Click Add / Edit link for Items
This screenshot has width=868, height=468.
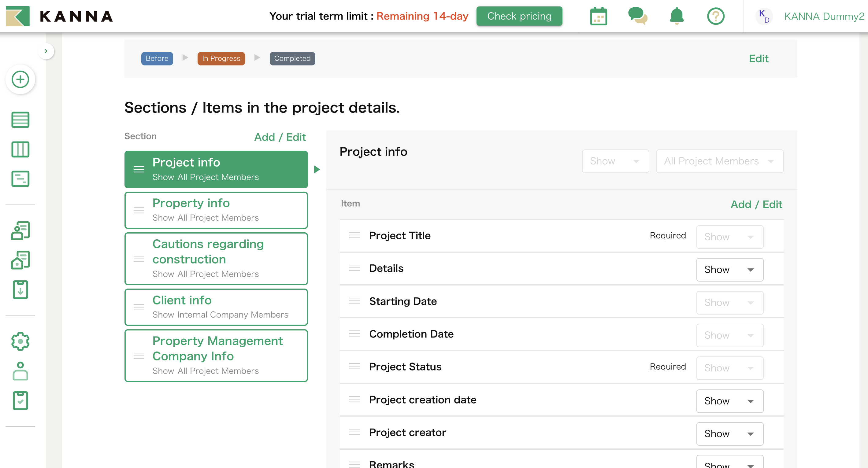(x=756, y=204)
